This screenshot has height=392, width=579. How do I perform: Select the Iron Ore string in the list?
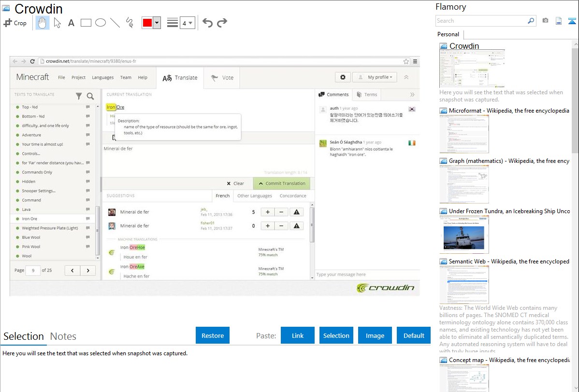(x=52, y=219)
